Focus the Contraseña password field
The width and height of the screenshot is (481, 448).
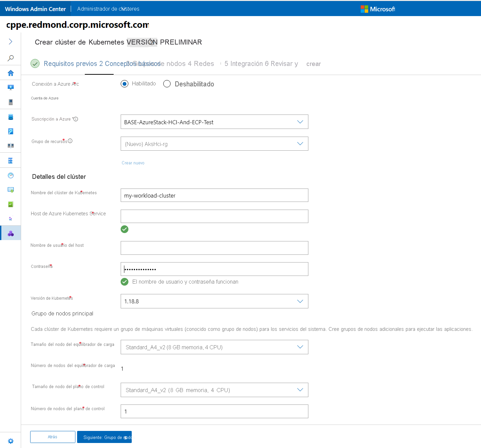(214, 269)
